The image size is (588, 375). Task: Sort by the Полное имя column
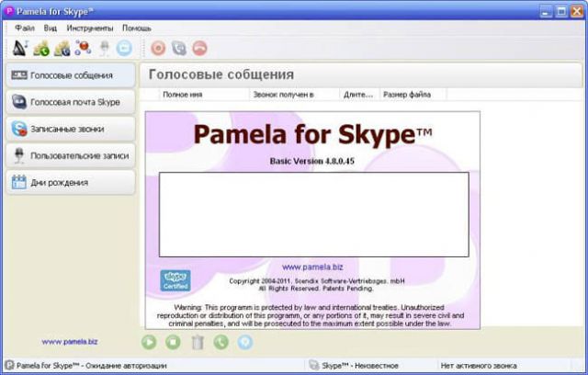(204, 95)
